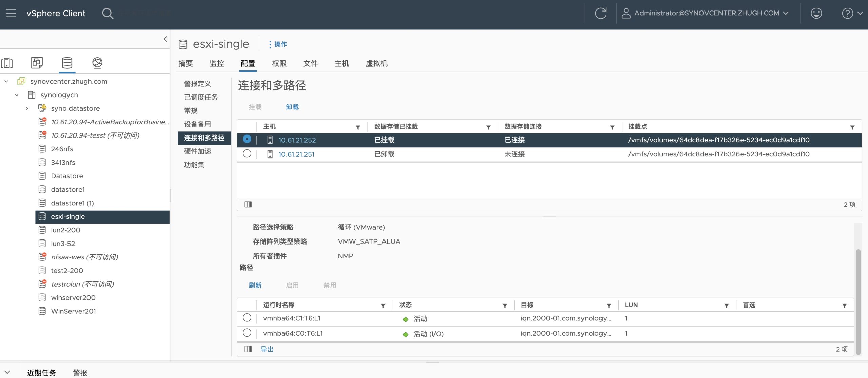Screen dimensions: 868x378
Task: Filter the 主机 column
Action: point(358,127)
